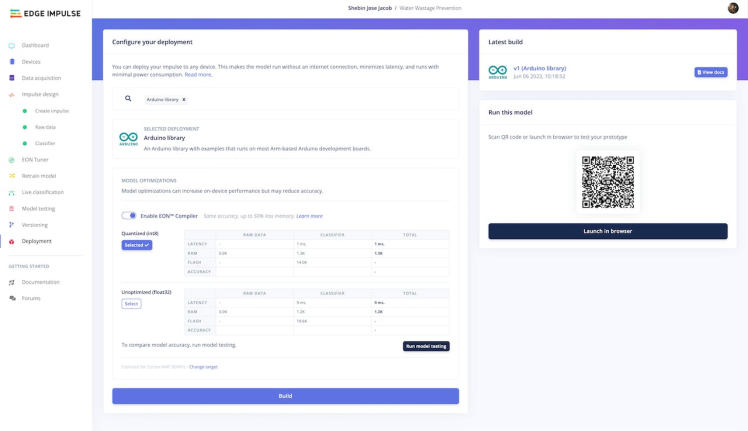Open the Dashboard icon in sidebar
The width and height of the screenshot is (748, 431).
click(11, 45)
